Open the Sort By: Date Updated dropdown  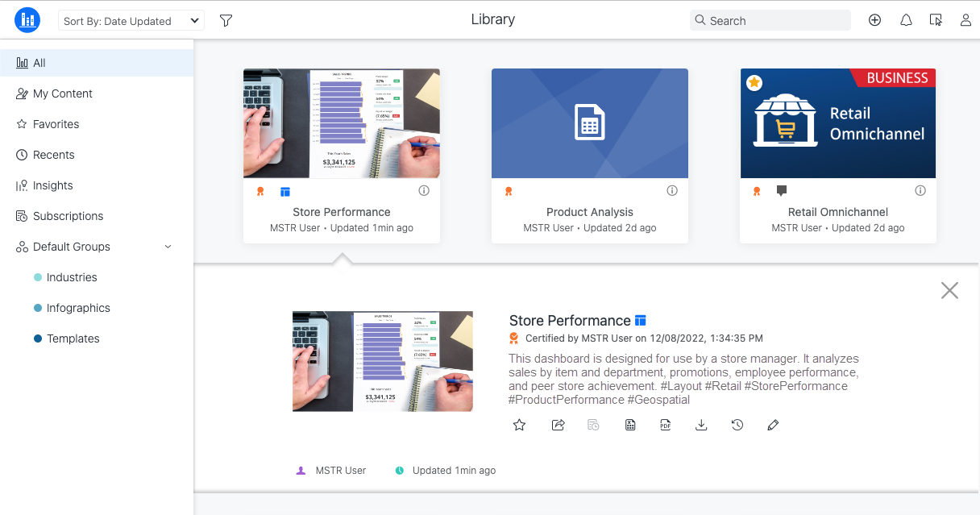coord(131,21)
